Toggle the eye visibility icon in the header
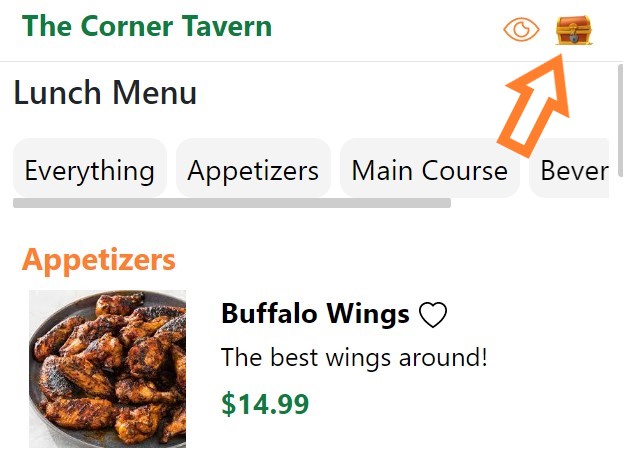 [521, 29]
